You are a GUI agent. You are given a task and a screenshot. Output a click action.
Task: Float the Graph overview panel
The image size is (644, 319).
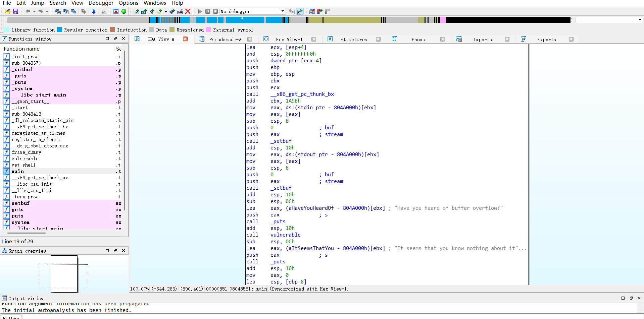point(115,250)
